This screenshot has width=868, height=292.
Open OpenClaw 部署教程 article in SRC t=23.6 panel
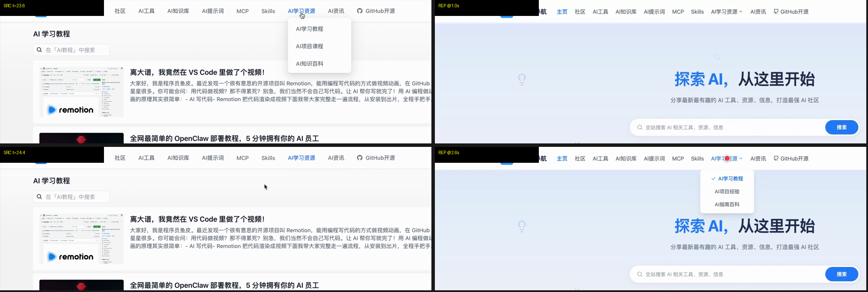[224, 139]
